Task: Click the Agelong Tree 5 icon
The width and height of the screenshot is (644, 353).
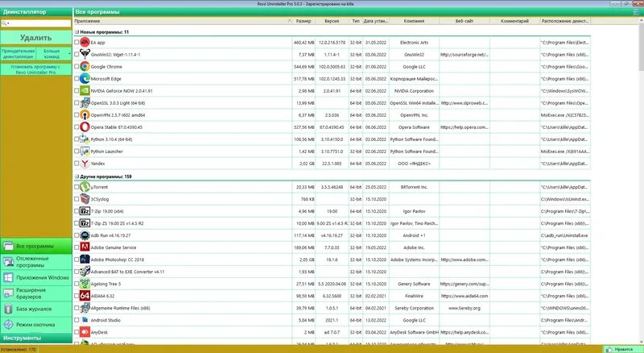Action: 85,284
